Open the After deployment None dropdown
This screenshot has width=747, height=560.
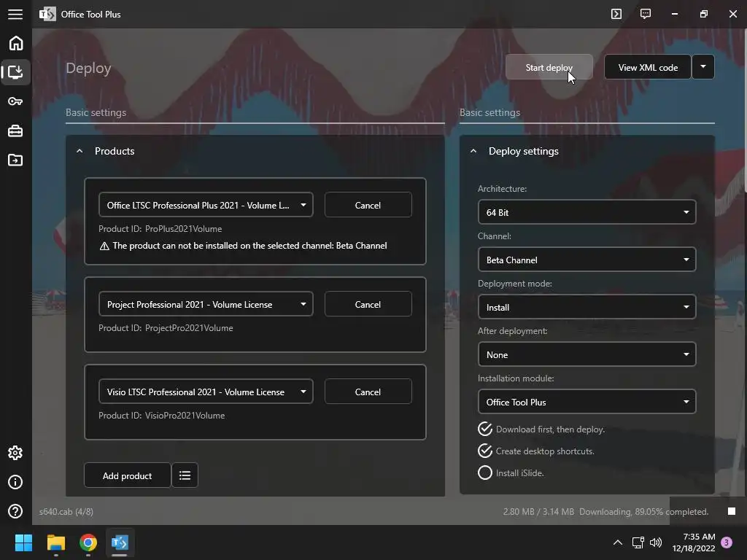587,354
